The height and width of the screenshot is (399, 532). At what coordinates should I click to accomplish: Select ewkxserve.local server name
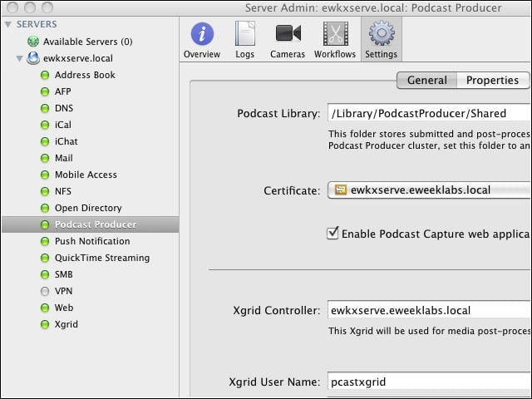(x=77, y=58)
